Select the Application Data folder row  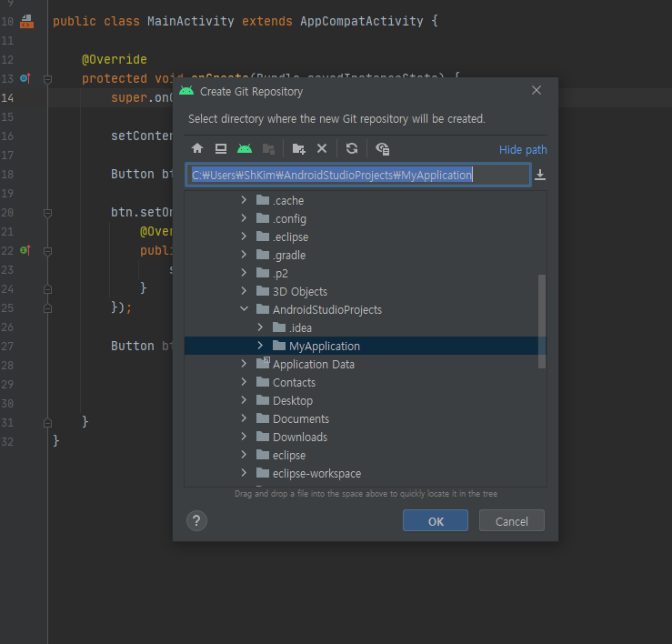[x=366, y=364]
